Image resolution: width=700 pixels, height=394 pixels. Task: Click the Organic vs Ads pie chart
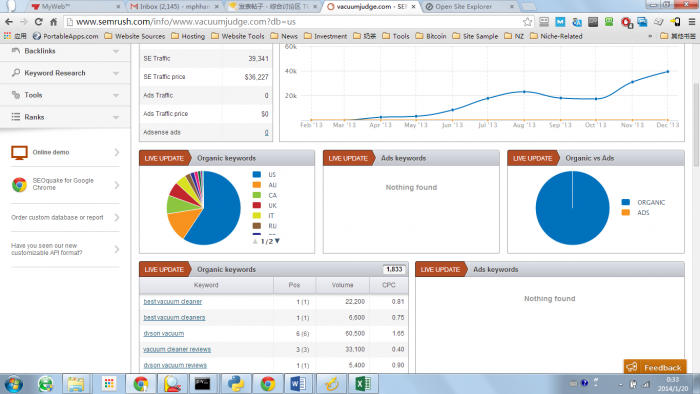point(572,208)
